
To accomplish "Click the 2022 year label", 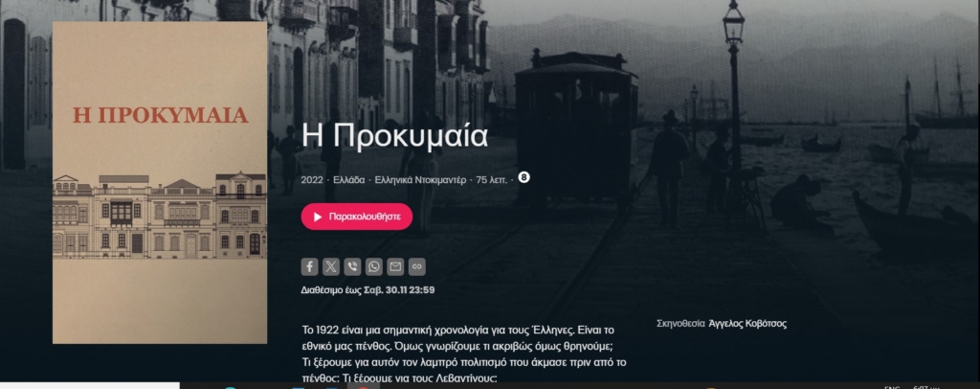I will point(312,179).
